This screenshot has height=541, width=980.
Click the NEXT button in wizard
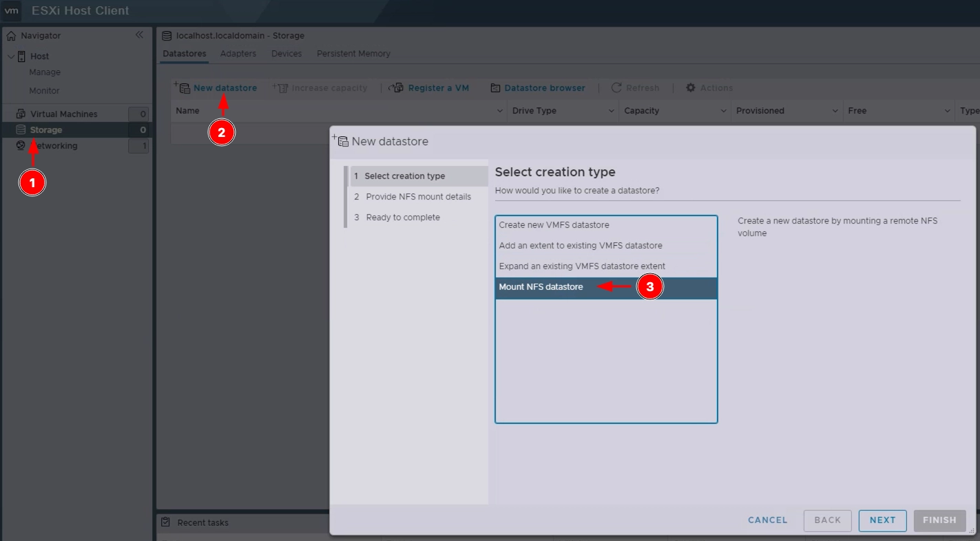(882, 520)
